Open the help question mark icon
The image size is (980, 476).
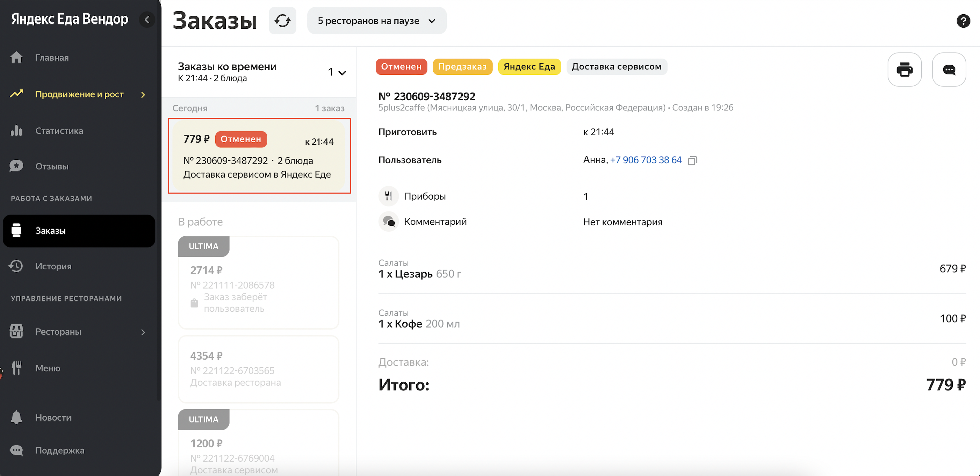coord(963,21)
